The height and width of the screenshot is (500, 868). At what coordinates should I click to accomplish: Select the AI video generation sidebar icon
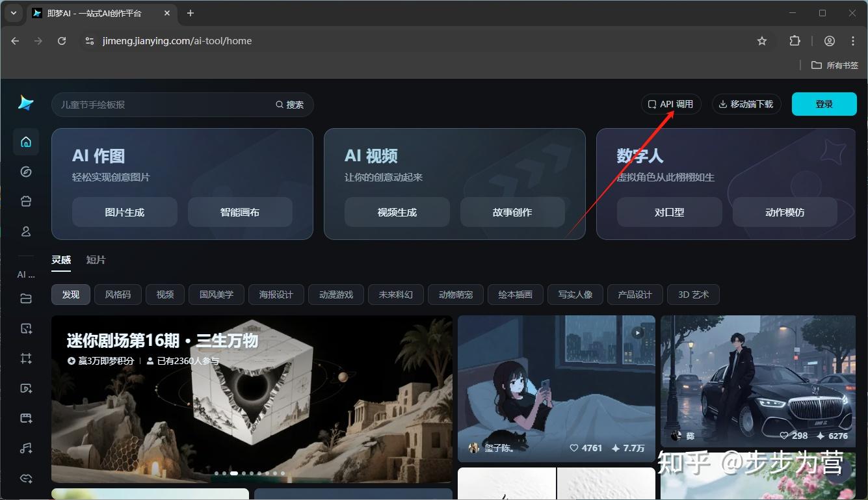click(26, 388)
